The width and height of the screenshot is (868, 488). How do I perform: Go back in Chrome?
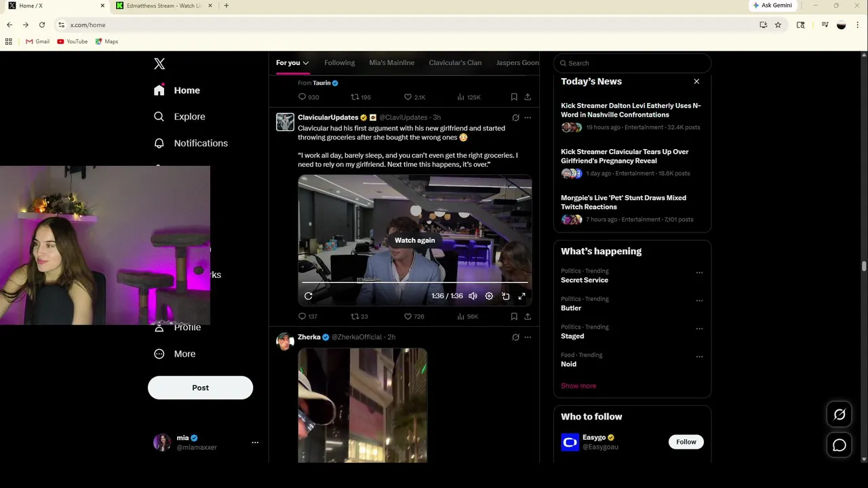(9, 25)
